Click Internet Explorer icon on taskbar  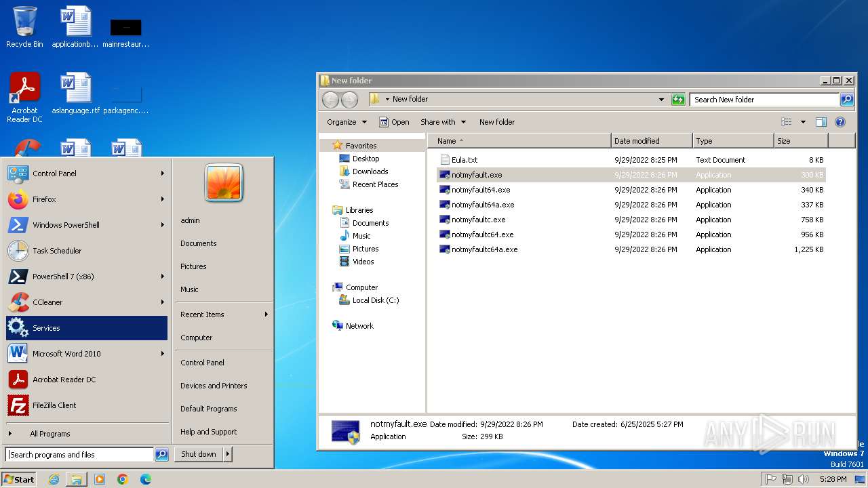(x=54, y=479)
